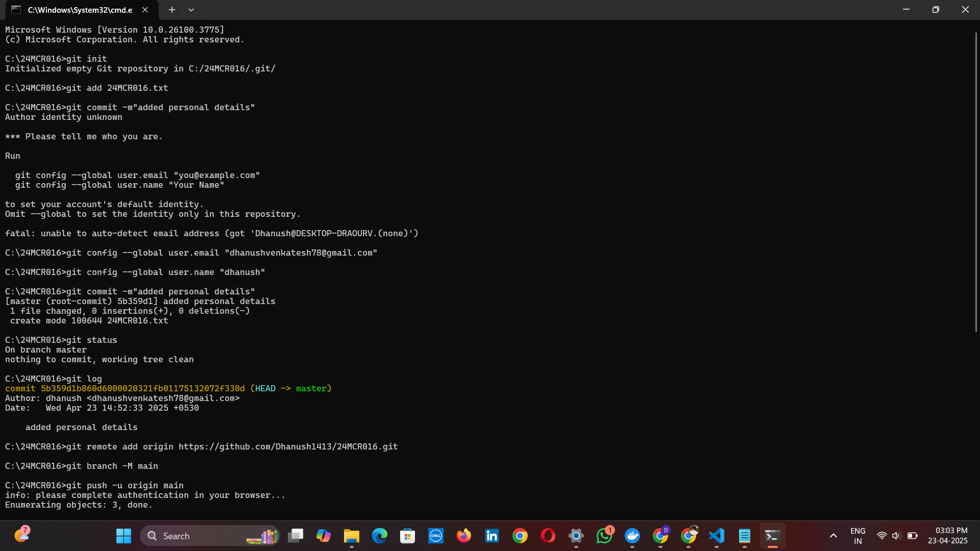980x551 pixels.
Task: Select the cmd.exe terminal tab
Action: click(79, 10)
